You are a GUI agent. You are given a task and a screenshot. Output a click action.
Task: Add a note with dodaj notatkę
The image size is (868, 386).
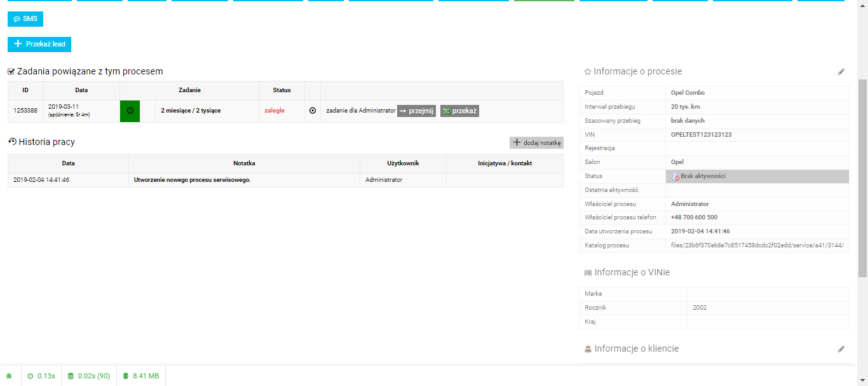(x=536, y=143)
